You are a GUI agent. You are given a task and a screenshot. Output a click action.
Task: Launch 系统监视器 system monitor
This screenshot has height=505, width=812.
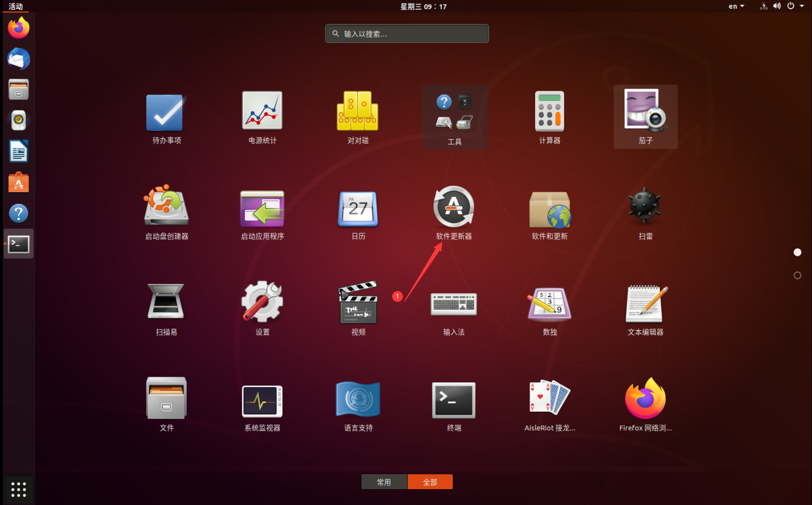click(x=262, y=404)
